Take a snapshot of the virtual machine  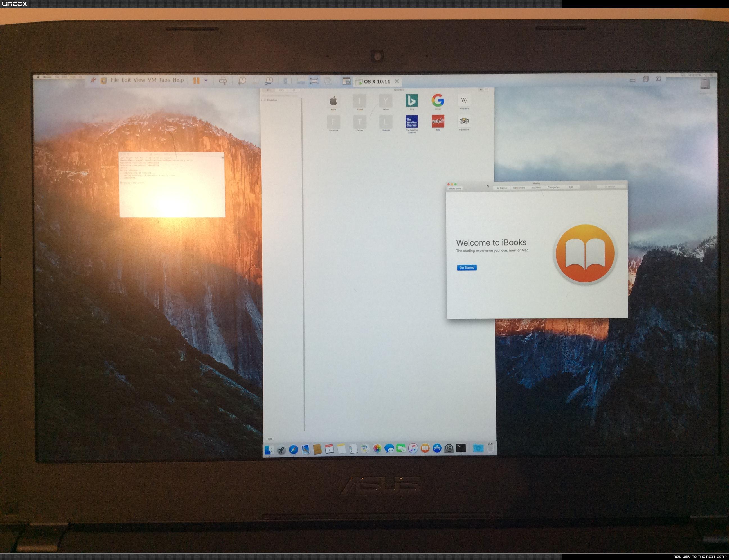tap(242, 81)
